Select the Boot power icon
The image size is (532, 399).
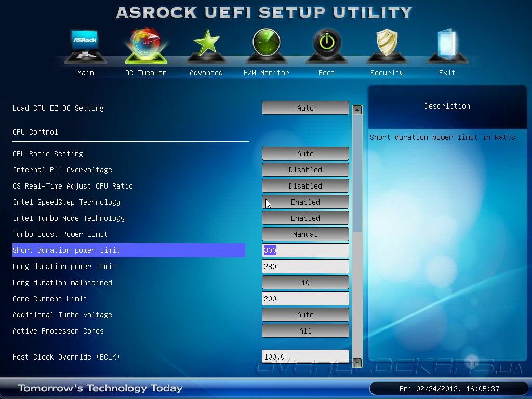[327, 46]
